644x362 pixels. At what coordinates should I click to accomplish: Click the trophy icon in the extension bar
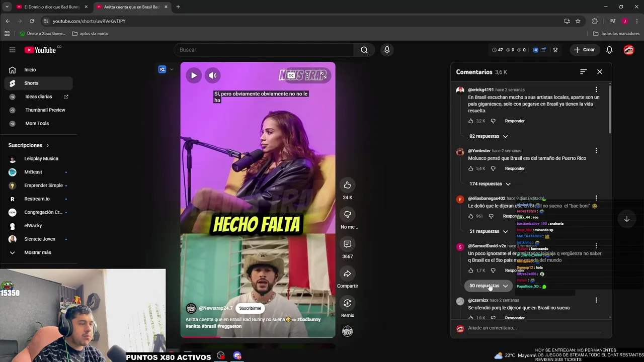point(555,50)
